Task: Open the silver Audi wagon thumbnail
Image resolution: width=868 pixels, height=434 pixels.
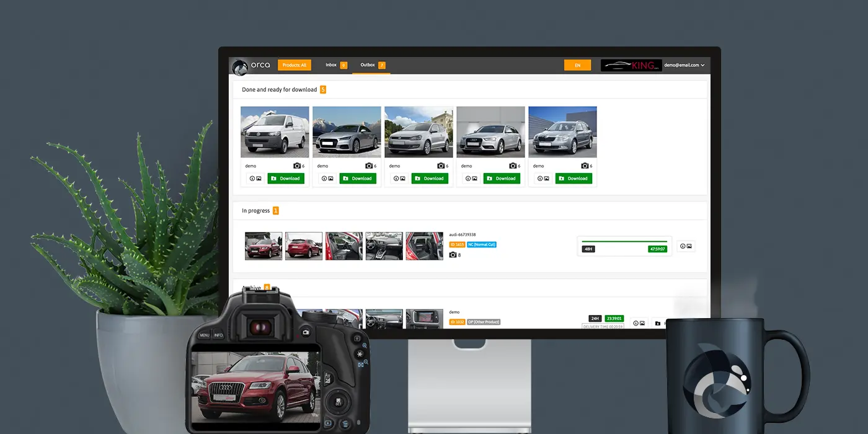Action: tap(490, 132)
